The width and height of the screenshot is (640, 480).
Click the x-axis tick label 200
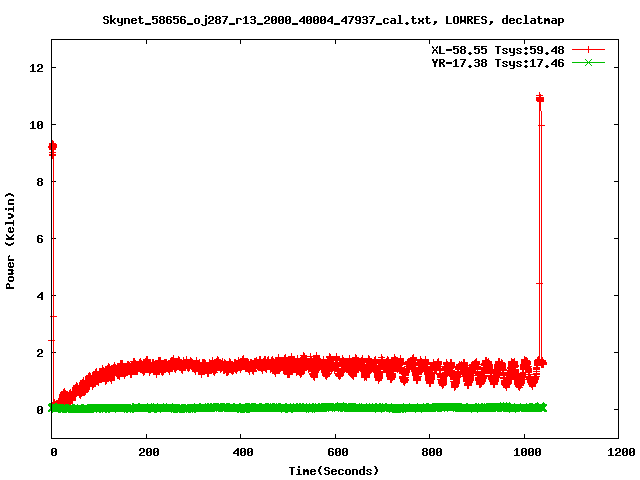pos(149,452)
